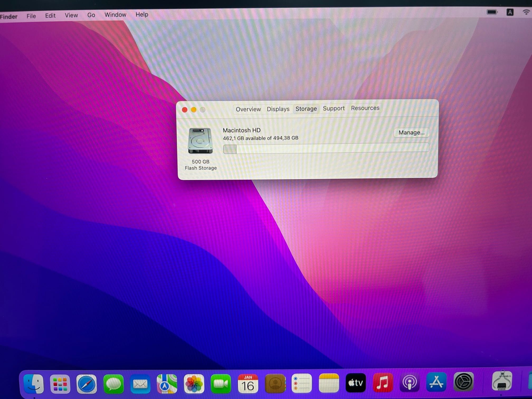Switch to the Resources tab
Image resolution: width=532 pixels, height=399 pixels.
click(x=365, y=108)
